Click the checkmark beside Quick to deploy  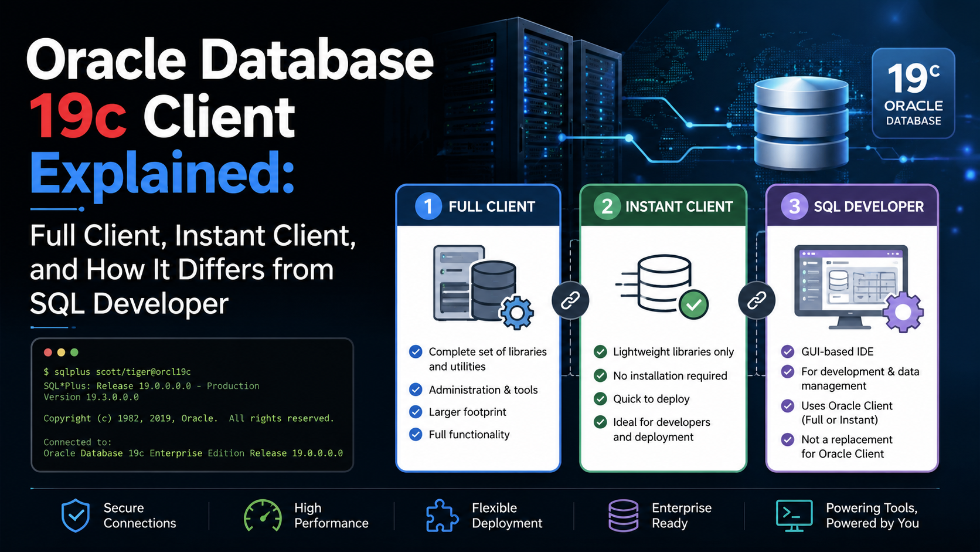[600, 399]
